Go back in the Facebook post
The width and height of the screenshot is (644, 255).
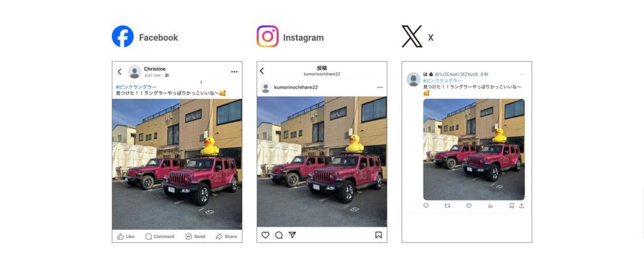tap(119, 72)
